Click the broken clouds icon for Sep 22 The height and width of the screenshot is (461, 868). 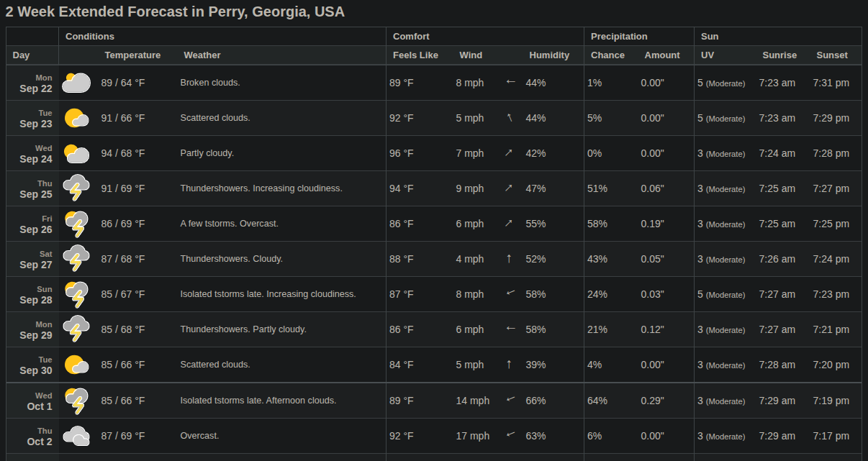(x=76, y=83)
